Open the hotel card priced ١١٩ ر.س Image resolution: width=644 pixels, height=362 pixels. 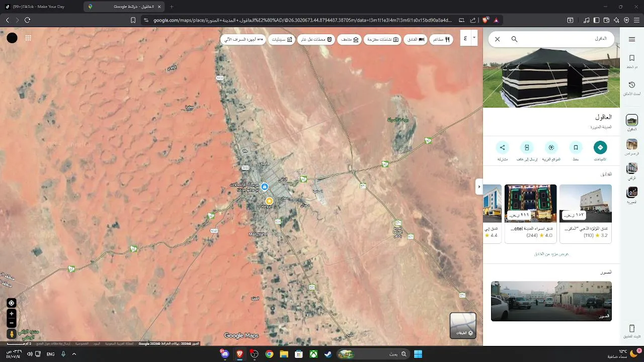point(530,214)
